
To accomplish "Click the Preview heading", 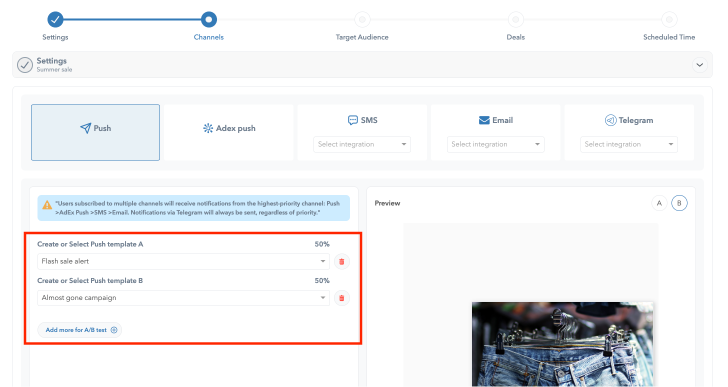I will pos(387,203).
